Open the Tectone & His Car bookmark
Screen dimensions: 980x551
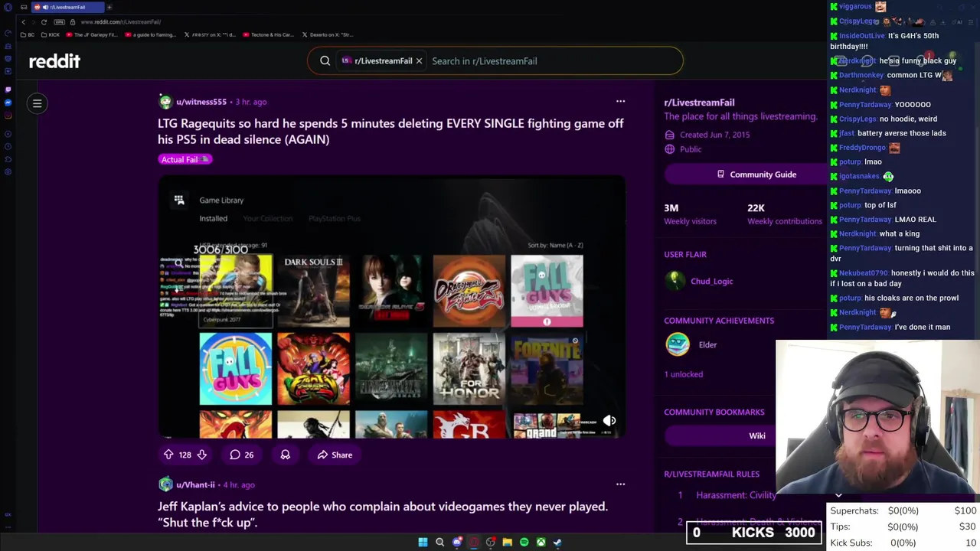point(268,34)
